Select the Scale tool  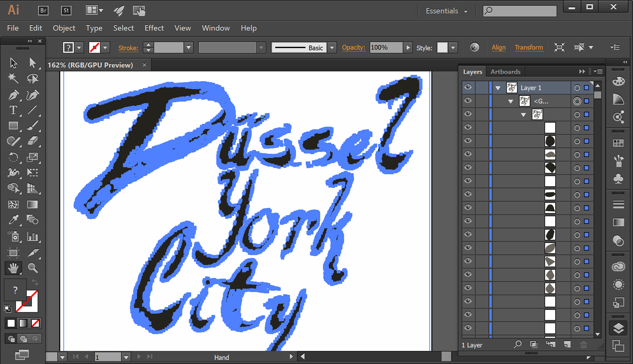(32, 157)
